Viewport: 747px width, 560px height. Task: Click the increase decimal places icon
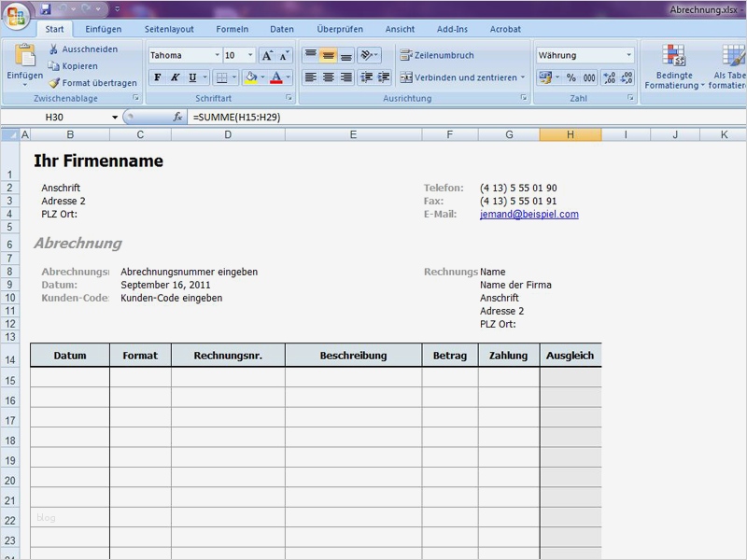[608, 78]
